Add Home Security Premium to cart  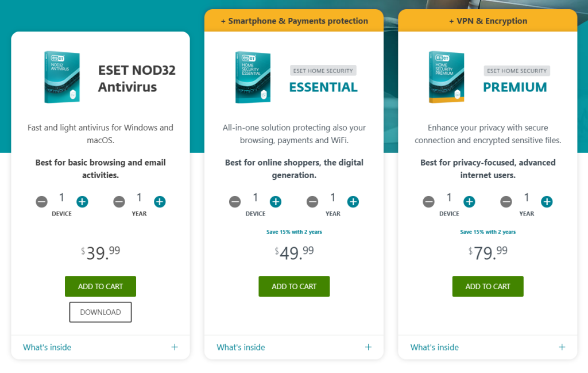(x=488, y=286)
